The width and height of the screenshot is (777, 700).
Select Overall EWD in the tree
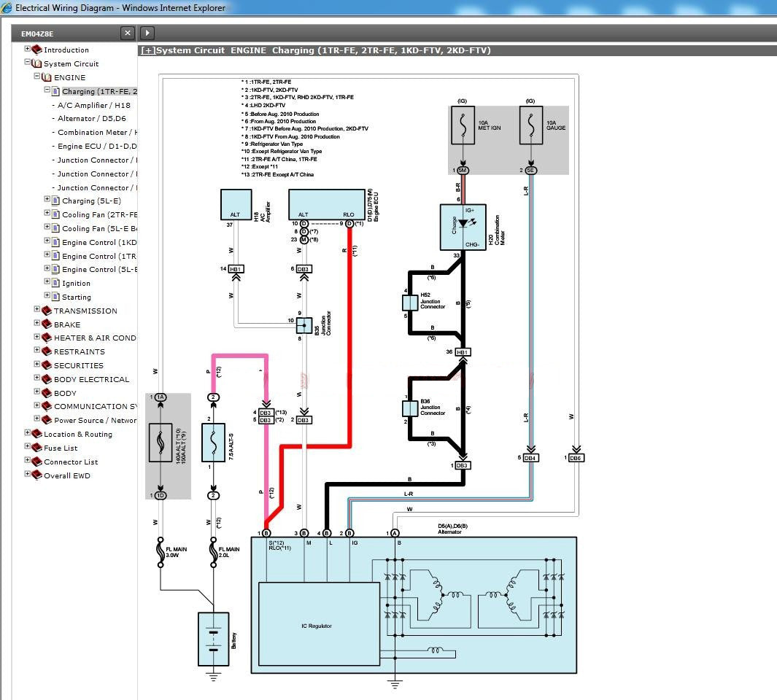[x=67, y=476]
